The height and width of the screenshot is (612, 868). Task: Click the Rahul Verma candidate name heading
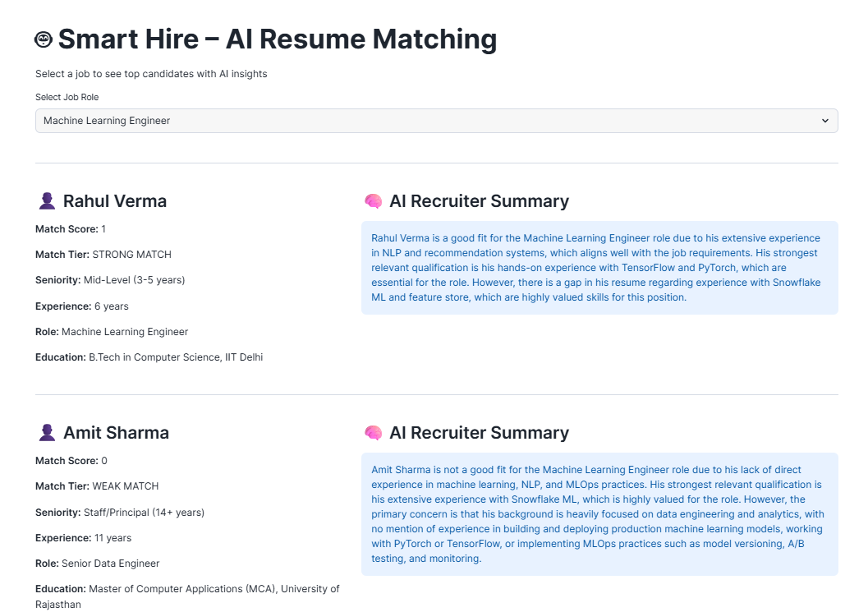pyautogui.click(x=114, y=201)
